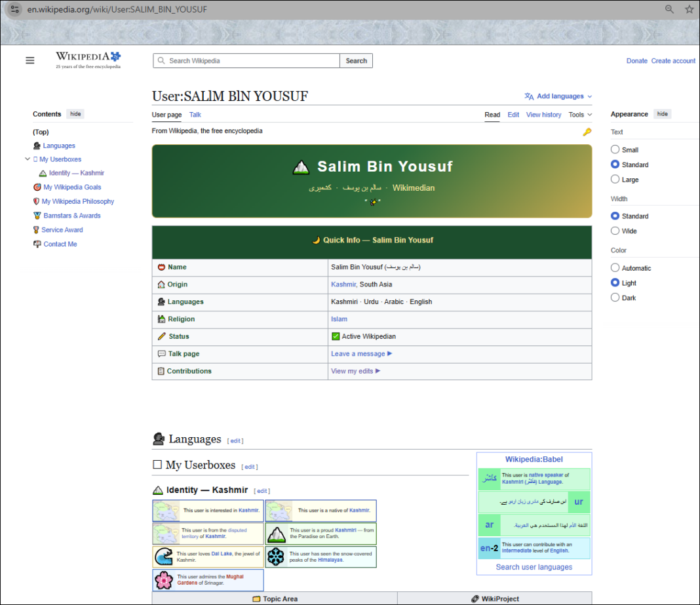Hide the Appearance panel
The width and height of the screenshot is (700, 605).
coord(663,114)
